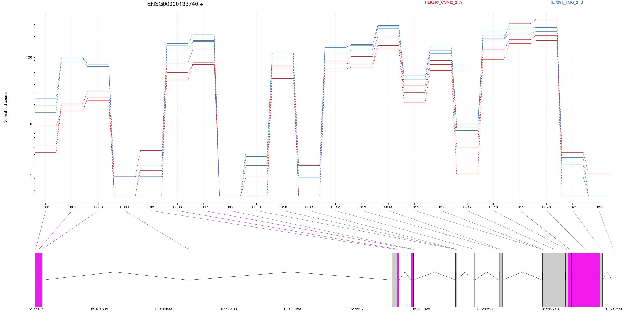Click genomic coordinate 85217158
Screen dimensions: 644x322
coord(615,309)
